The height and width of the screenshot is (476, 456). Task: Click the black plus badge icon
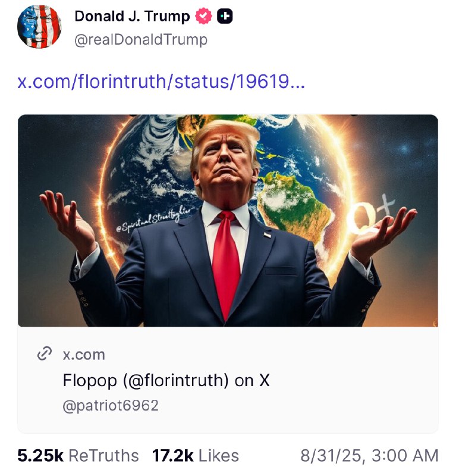225,16
